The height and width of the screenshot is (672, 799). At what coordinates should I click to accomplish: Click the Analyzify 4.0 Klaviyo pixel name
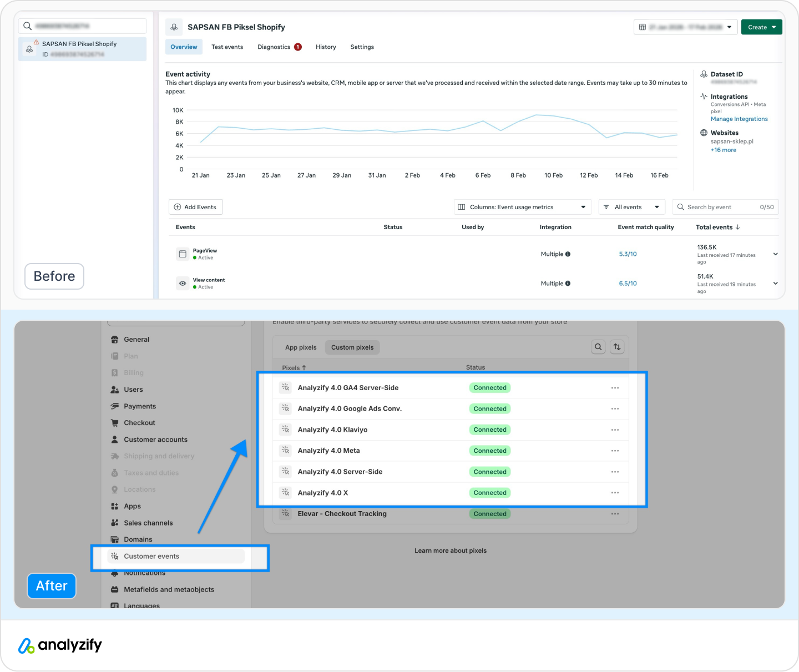pyautogui.click(x=332, y=430)
